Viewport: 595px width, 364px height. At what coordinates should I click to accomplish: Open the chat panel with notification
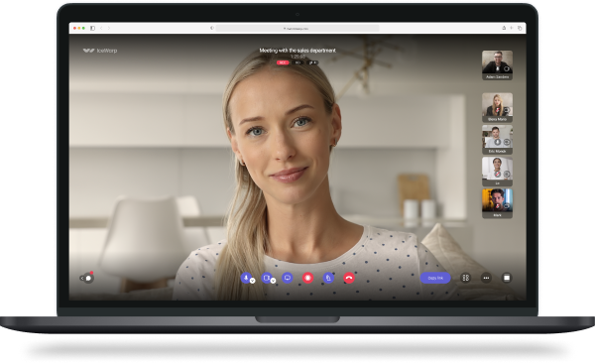[88, 278]
